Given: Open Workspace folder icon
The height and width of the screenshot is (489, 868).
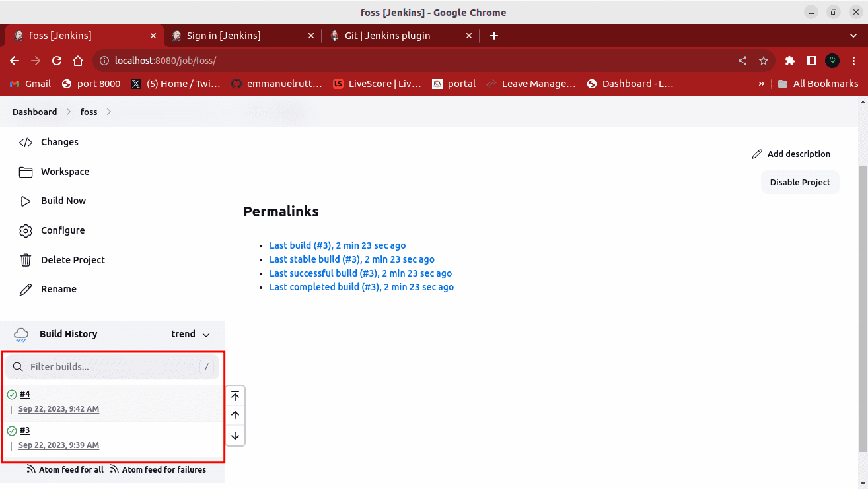Looking at the screenshot, I should point(26,172).
